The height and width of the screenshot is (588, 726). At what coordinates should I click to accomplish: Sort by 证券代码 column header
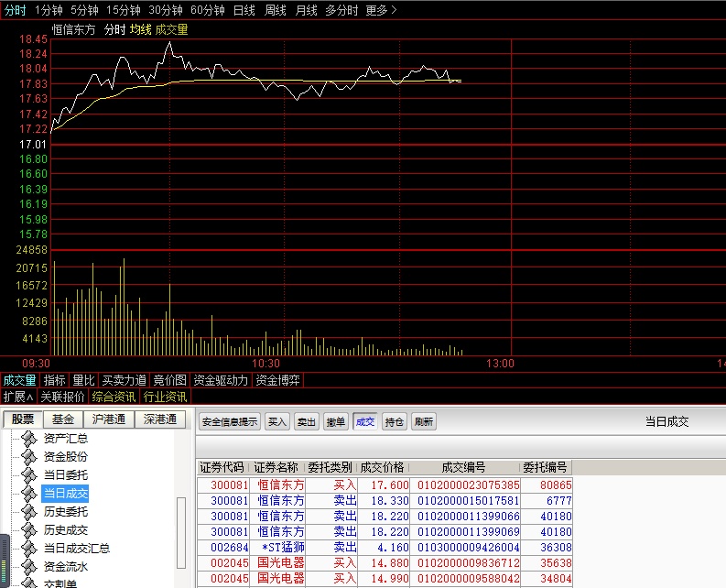click(x=222, y=467)
